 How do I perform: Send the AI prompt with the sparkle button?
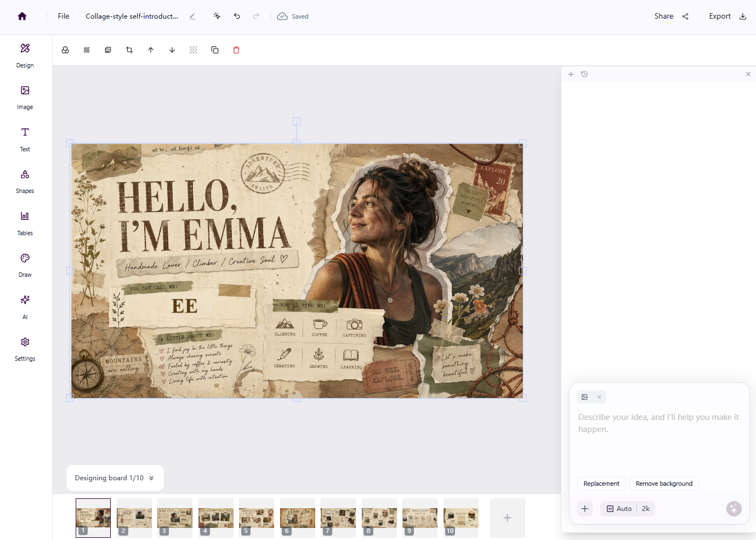734,509
